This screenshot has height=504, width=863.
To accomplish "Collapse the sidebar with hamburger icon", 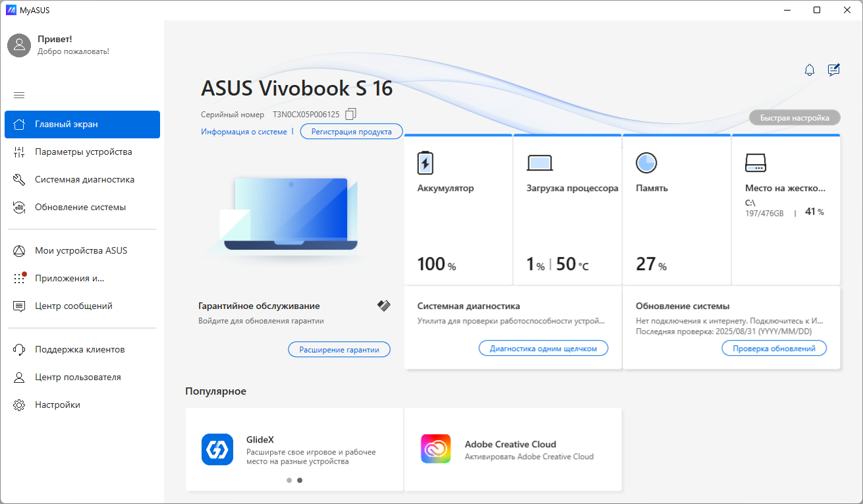I will 19,95.
